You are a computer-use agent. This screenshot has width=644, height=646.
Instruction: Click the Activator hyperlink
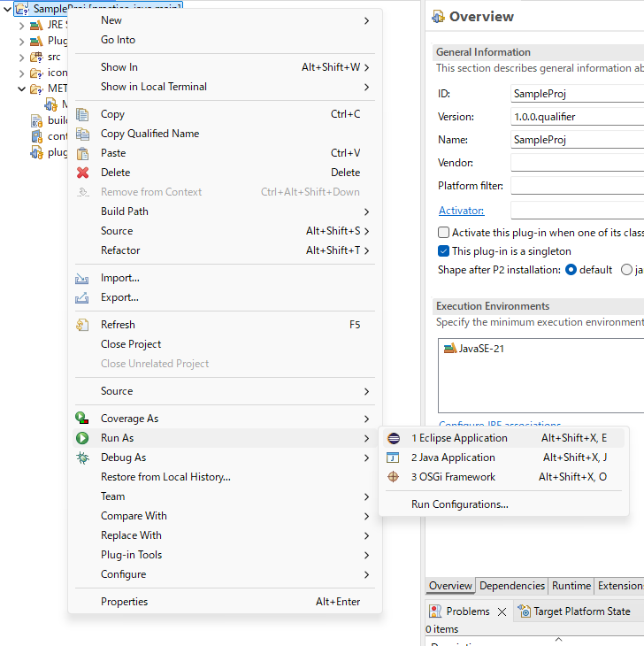(461, 211)
